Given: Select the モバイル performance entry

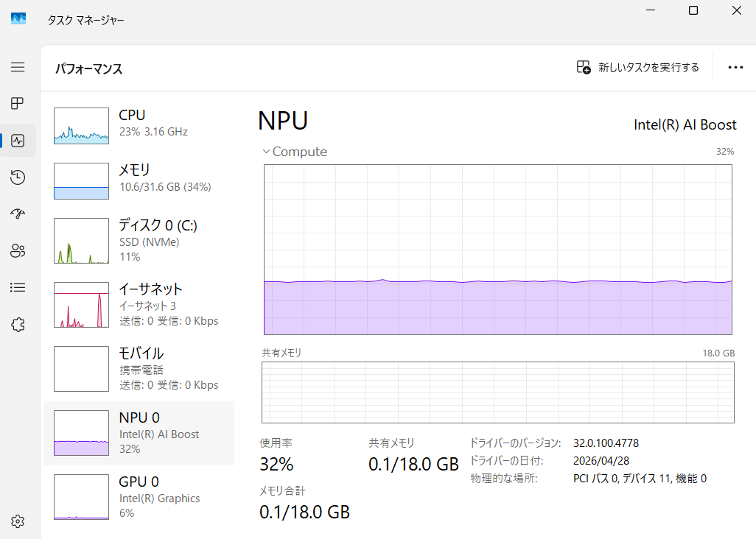Looking at the screenshot, I should coord(139,368).
